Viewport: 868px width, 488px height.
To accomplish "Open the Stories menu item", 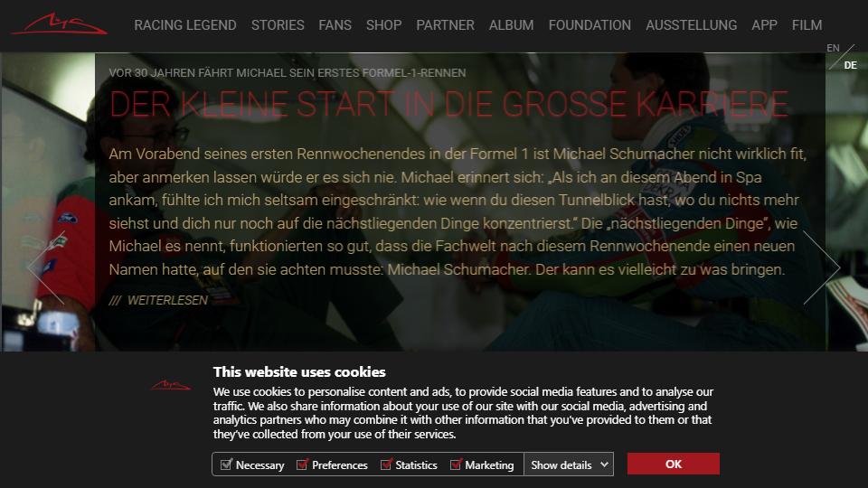I will coord(278,25).
